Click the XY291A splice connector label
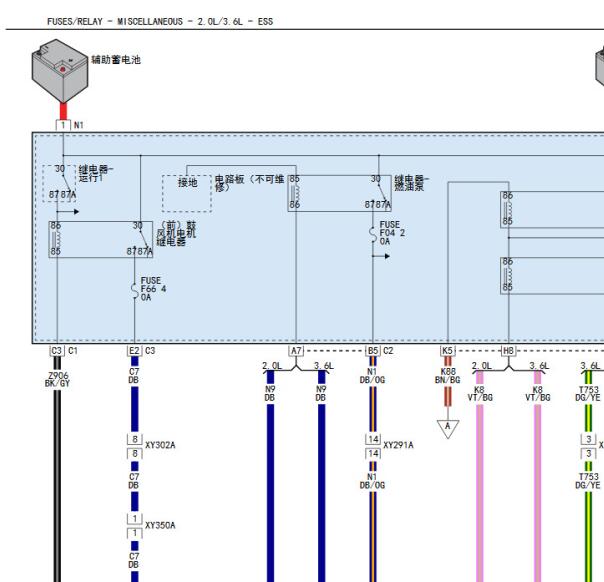 pos(398,445)
